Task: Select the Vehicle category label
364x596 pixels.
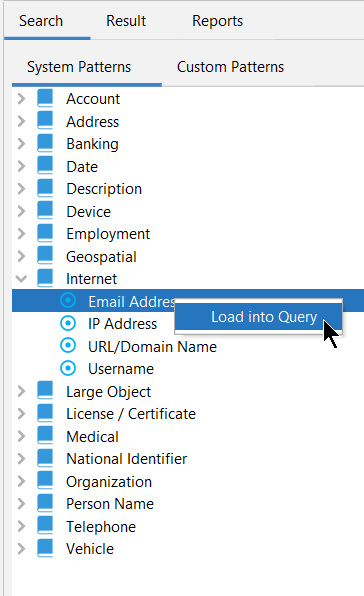Action: click(x=90, y=549)
